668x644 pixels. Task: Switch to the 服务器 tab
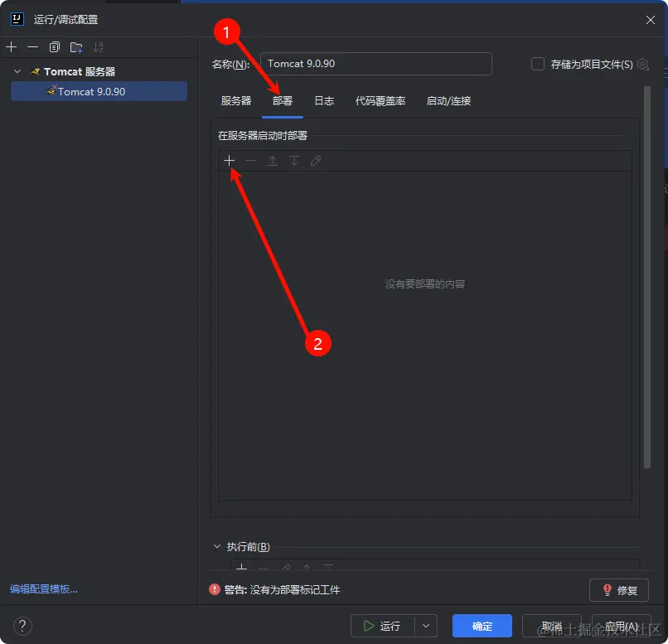pyautogui.click(x=236, y=101)
